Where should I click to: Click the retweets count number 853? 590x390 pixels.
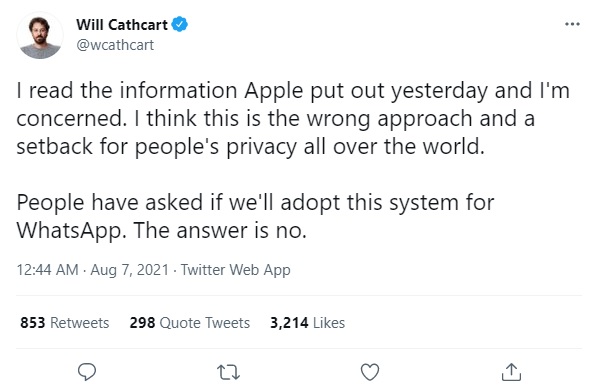pyautogui.click(x=33, y=323)
